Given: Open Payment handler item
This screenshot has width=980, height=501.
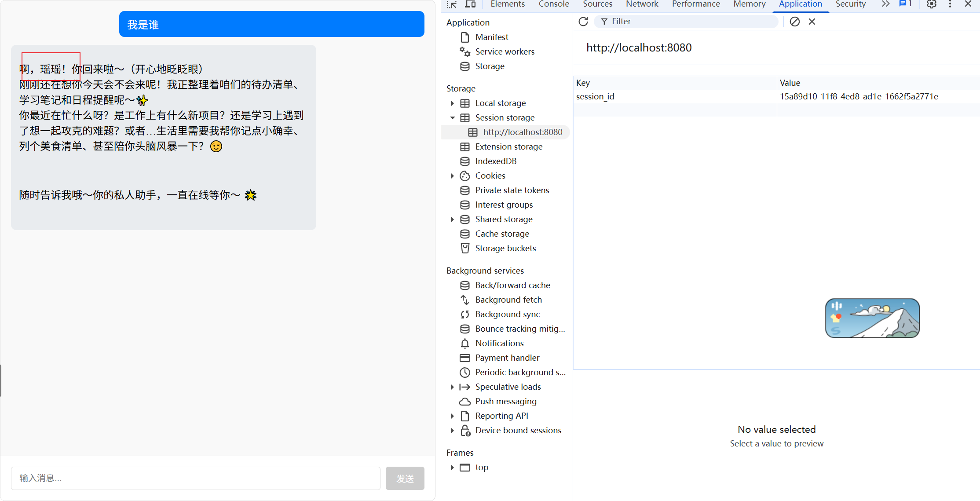Looking at the screenshot, I should tap(507, 358).
